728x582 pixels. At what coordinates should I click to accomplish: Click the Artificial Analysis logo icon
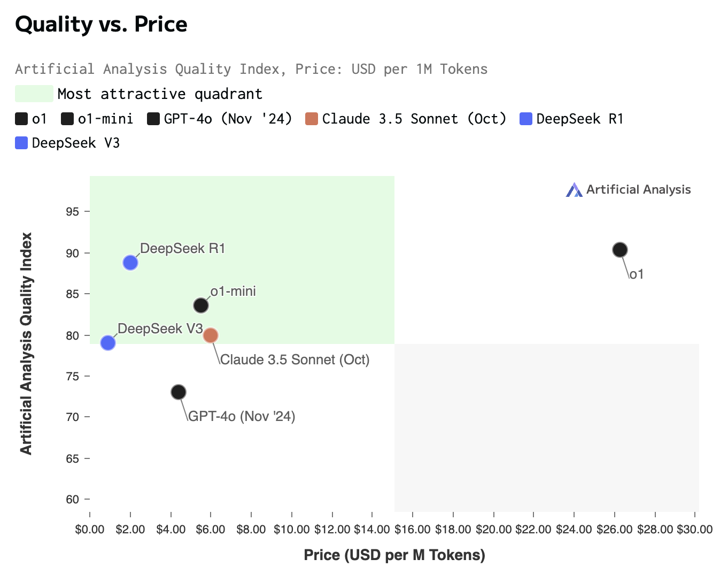tap(574, 190)
